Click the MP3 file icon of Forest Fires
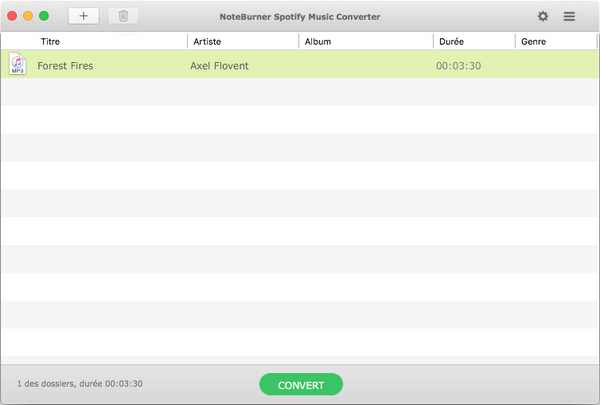The height and width of the screenshot is (405, 600). click(18, 64)
